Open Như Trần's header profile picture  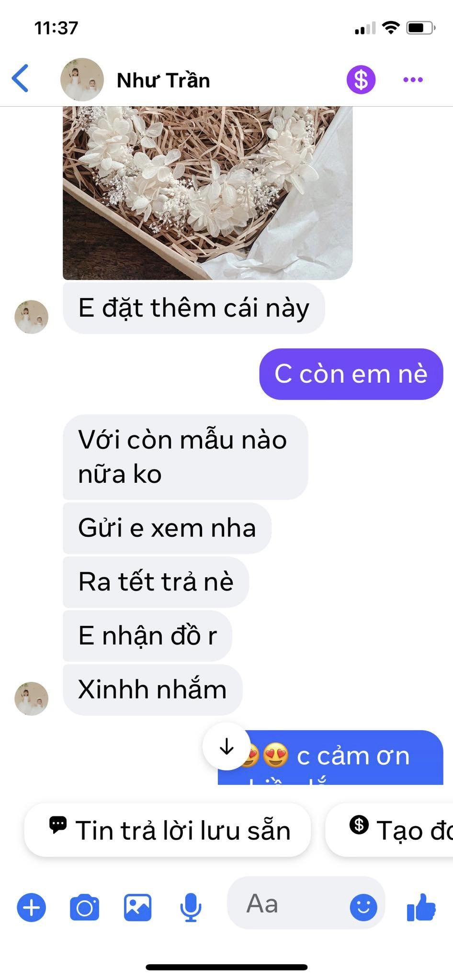(82, 79)
